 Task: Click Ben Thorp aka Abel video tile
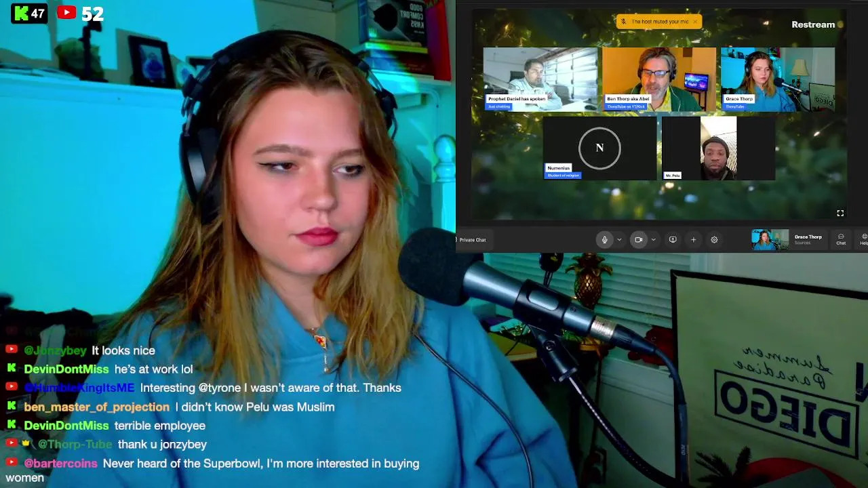(659, 79)
